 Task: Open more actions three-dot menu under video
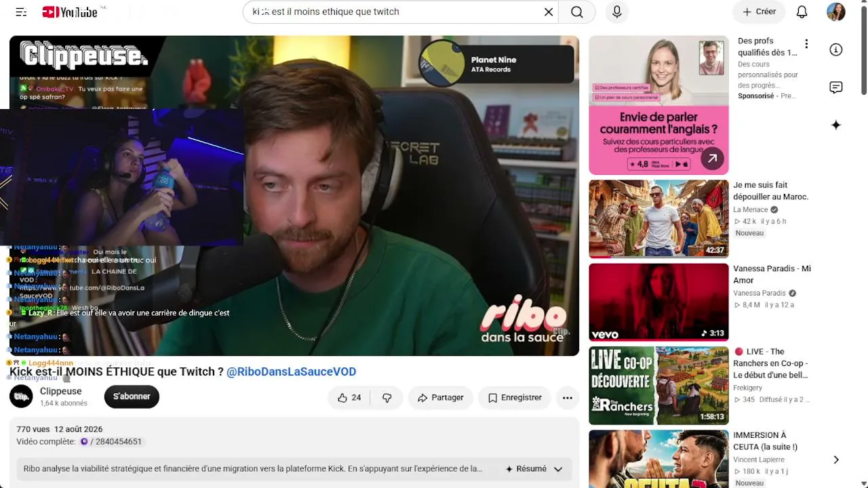click(x=568, y=398)
